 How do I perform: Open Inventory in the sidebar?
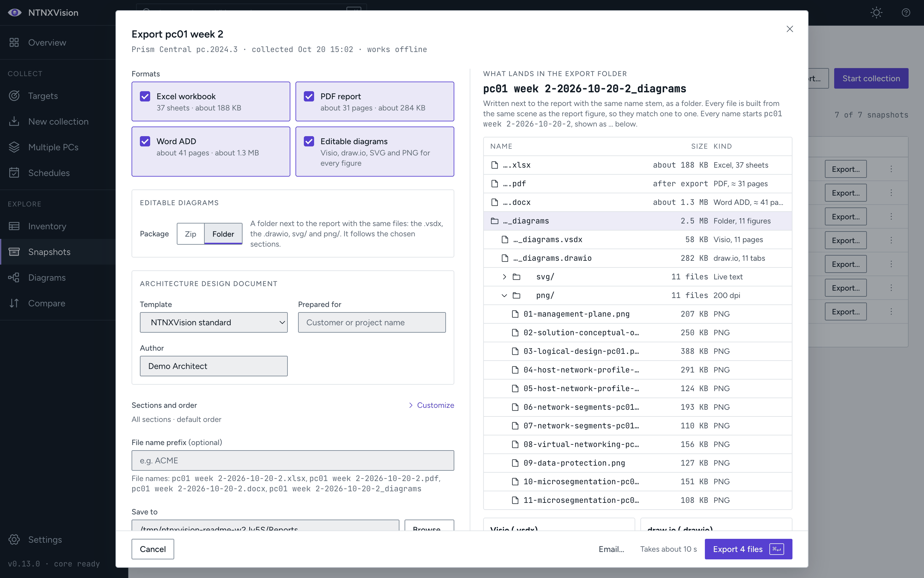58,226
